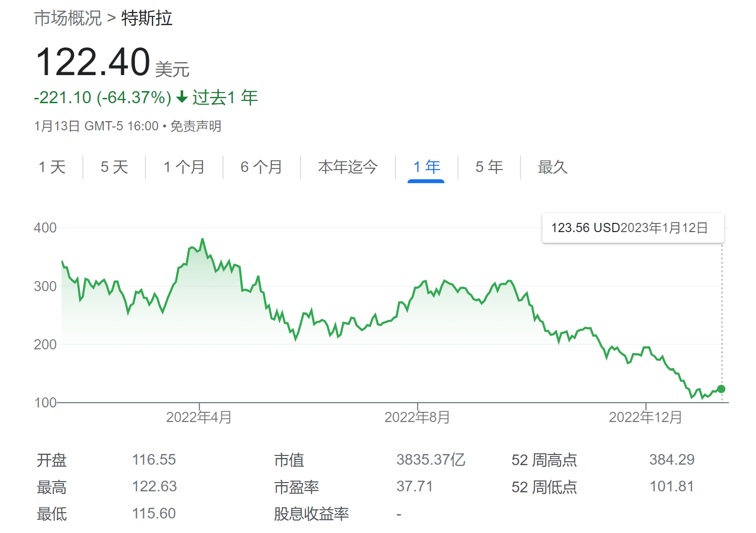Image resolution: width=756 pixels, height=533 pixels.
Task: Select the currently active 1年 tab
Action: pos(426,167)
